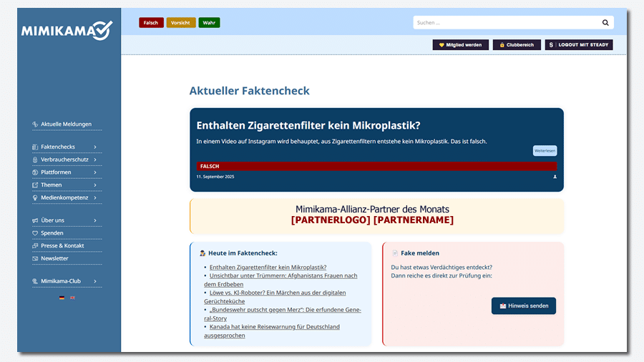This screenshot has height=362, width=644.
Task: Click the Medienkompetenz bulb icon
Action: pos(35,197)
